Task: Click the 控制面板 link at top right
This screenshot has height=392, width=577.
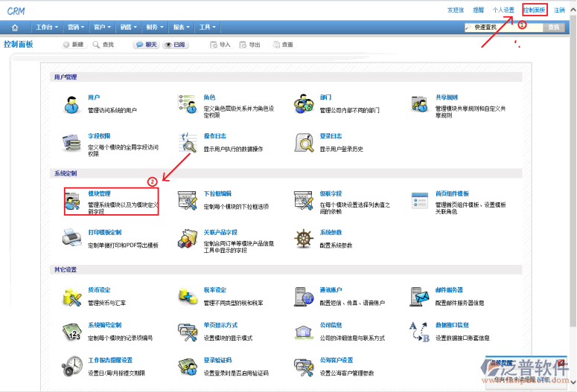Action: point(535,10)
